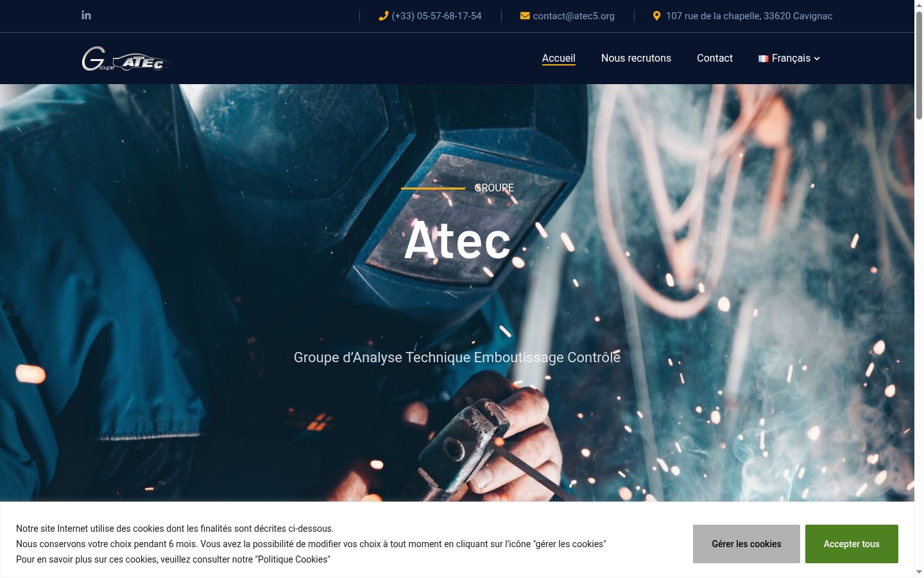Screen dimensions: 924x578
Task: Expand the Français language dropdown
Action: click(789, 58)
